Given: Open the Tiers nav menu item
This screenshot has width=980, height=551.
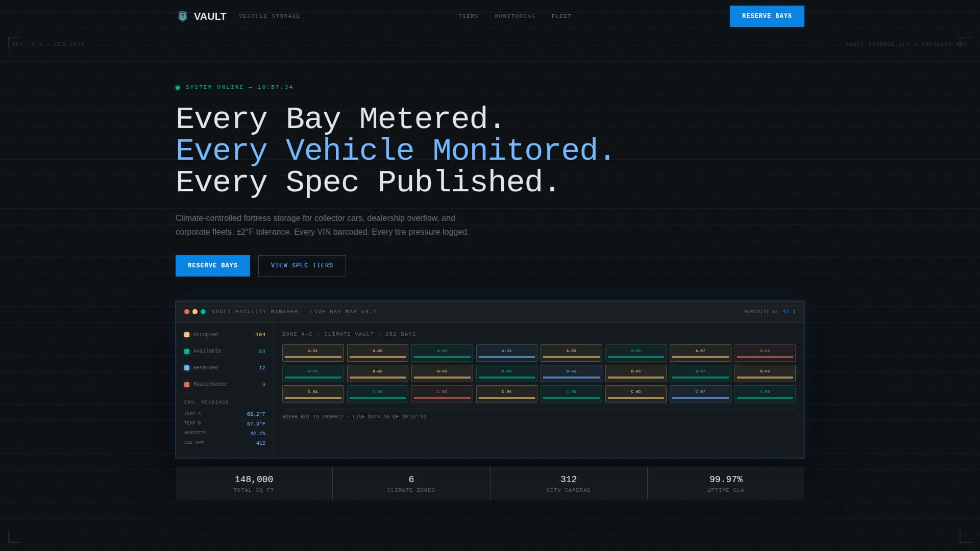Looking at the screenshot, I should (x=468, y=16).
